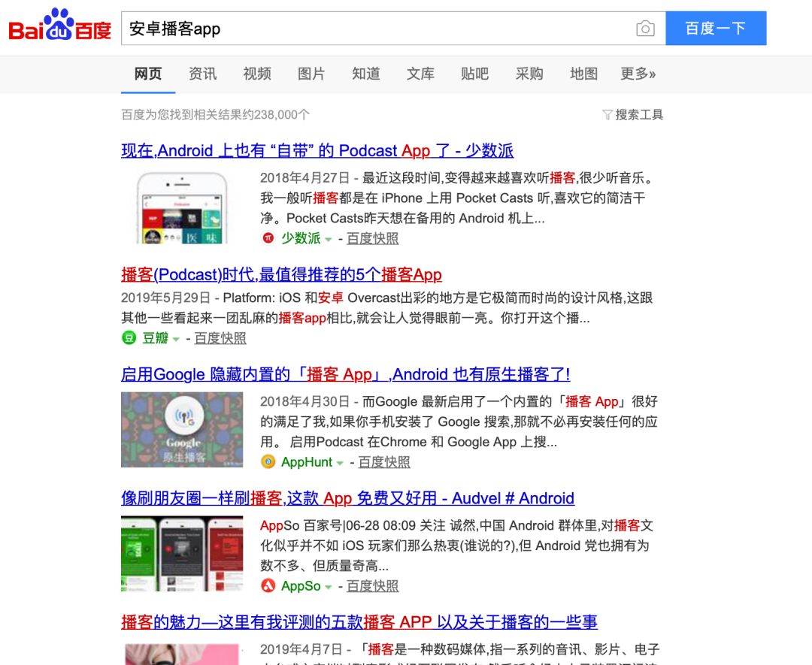The image size is (812, 665).
Task: Switch to the 文库 tab
Action: 420,74
